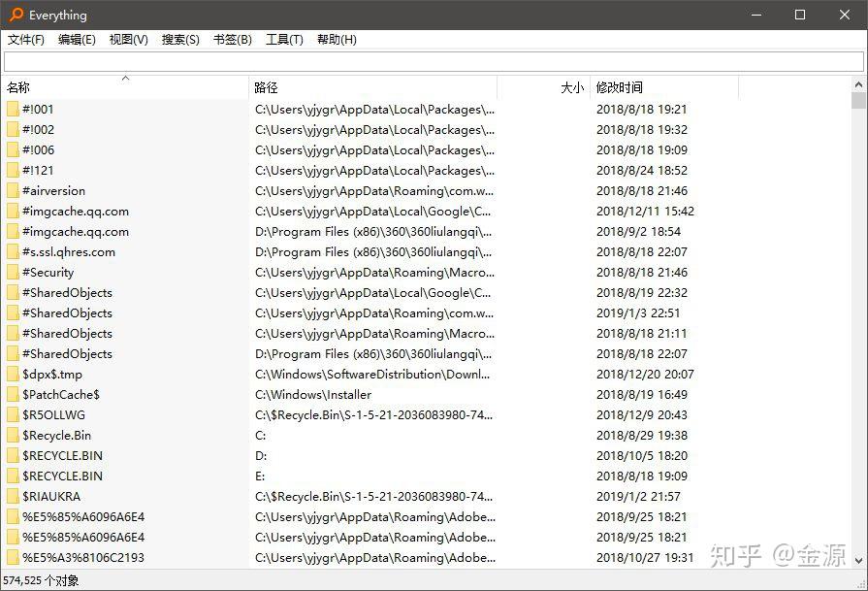Click the Everything magnifier app icon

click(16, 15)
